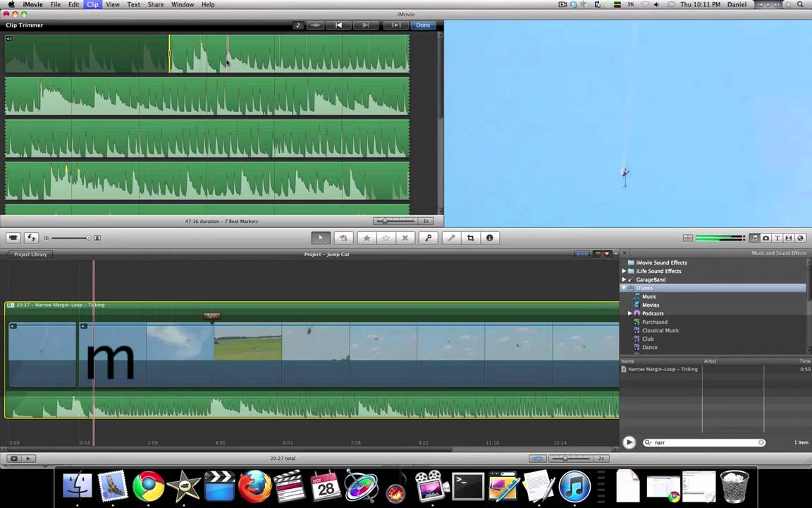
Task: Open the crop and rotate tool
Action: coord(470,238)
